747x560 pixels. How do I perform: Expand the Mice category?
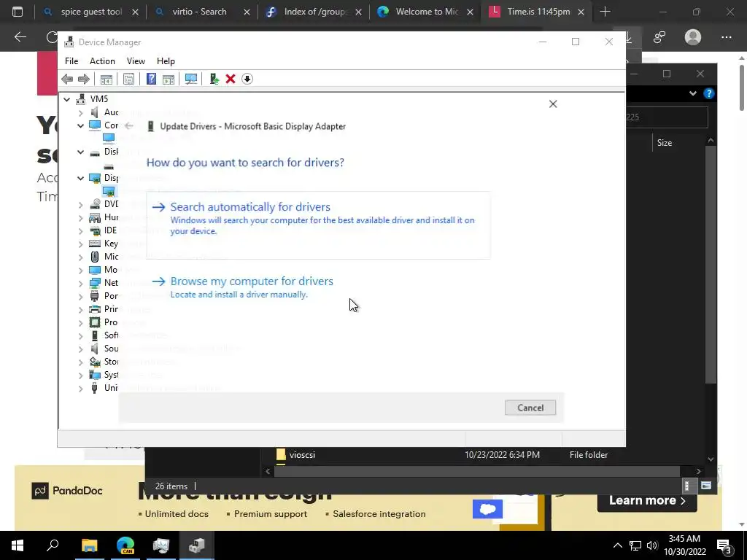coord(80,257)
